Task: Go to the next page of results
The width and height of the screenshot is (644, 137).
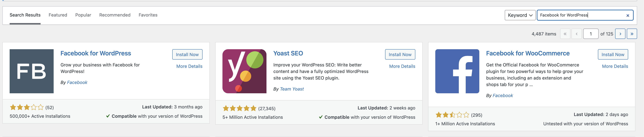Action: (x=620, y=34)
